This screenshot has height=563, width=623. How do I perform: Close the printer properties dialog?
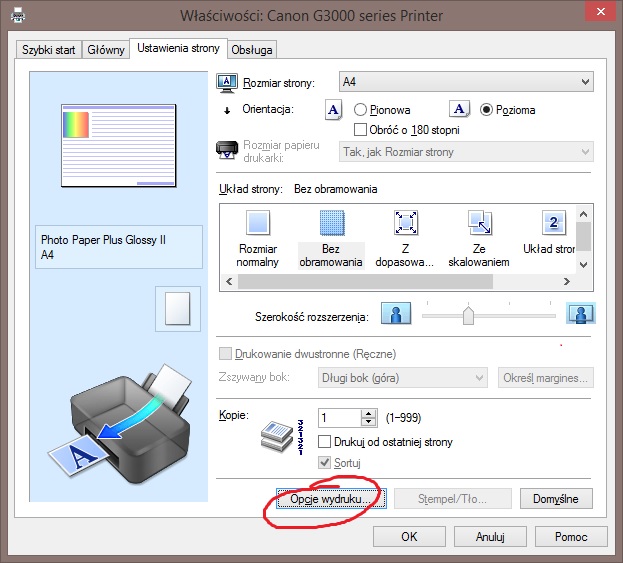pos(601,12)
